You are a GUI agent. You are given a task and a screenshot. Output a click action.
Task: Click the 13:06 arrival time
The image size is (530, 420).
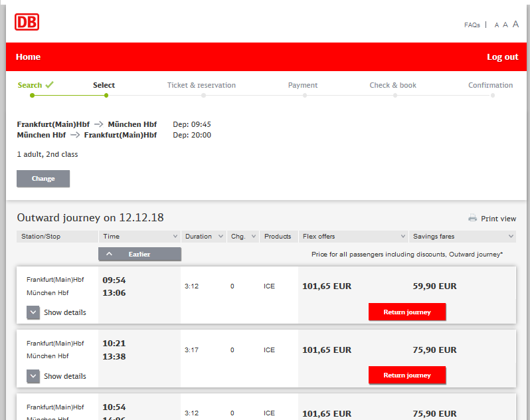coord(114,293)
